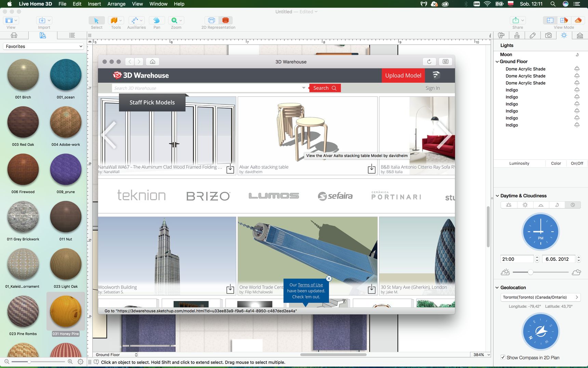The image size is (588, 368).
Task: Download the Woolworth Building model
Action: pos(230,289)
